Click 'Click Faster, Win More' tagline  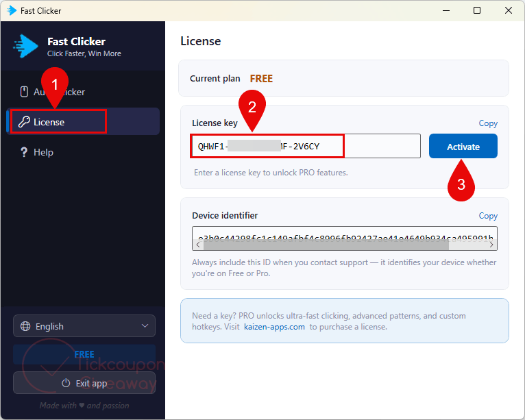tap(84, 53)
